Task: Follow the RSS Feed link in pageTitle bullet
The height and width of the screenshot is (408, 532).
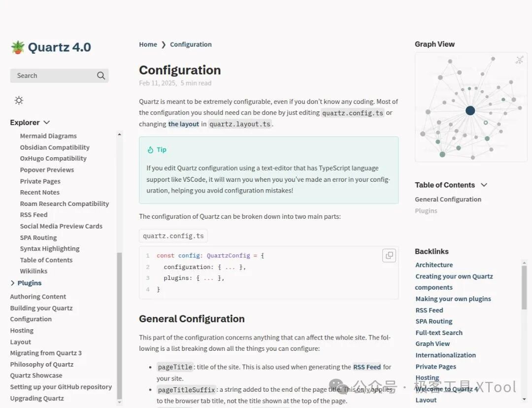Action: coord(367,367)
